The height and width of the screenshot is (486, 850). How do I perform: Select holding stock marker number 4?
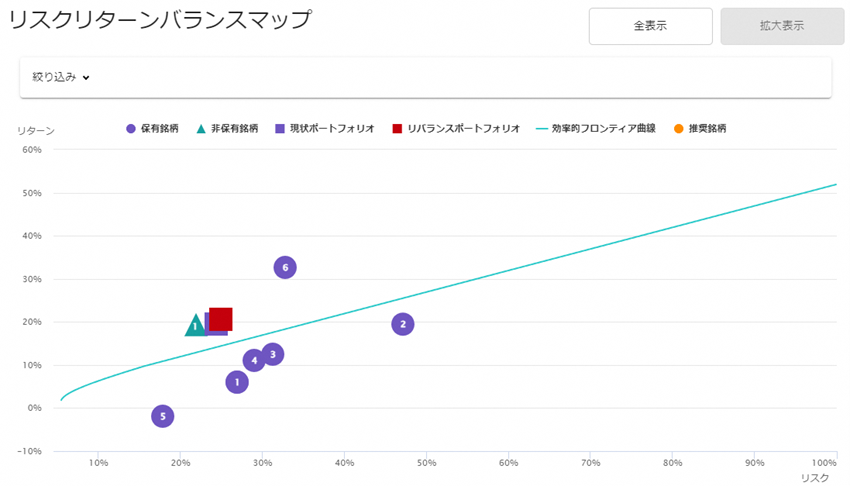(254, 360)
